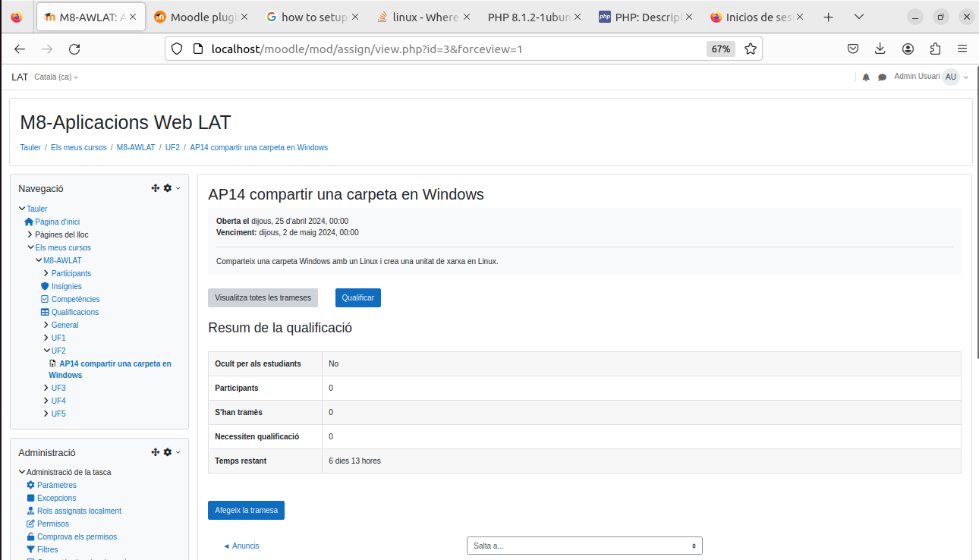Click the move icon in Navegació block
Screen dimensions: 979x560
(156, 188)
